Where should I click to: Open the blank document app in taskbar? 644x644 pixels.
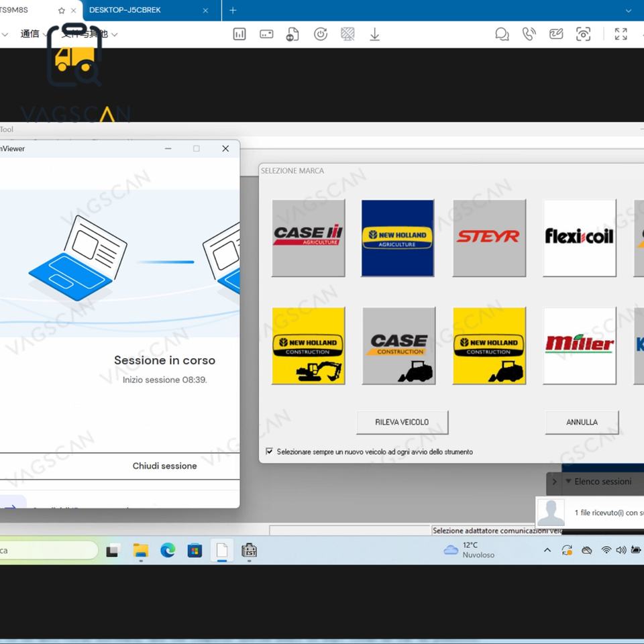coord(222,550)
